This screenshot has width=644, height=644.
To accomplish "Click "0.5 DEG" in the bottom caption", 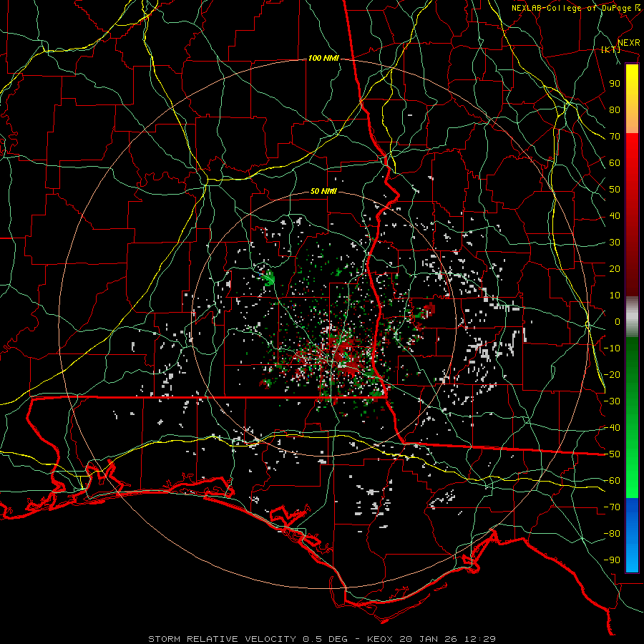I will (x=325, y=639).
